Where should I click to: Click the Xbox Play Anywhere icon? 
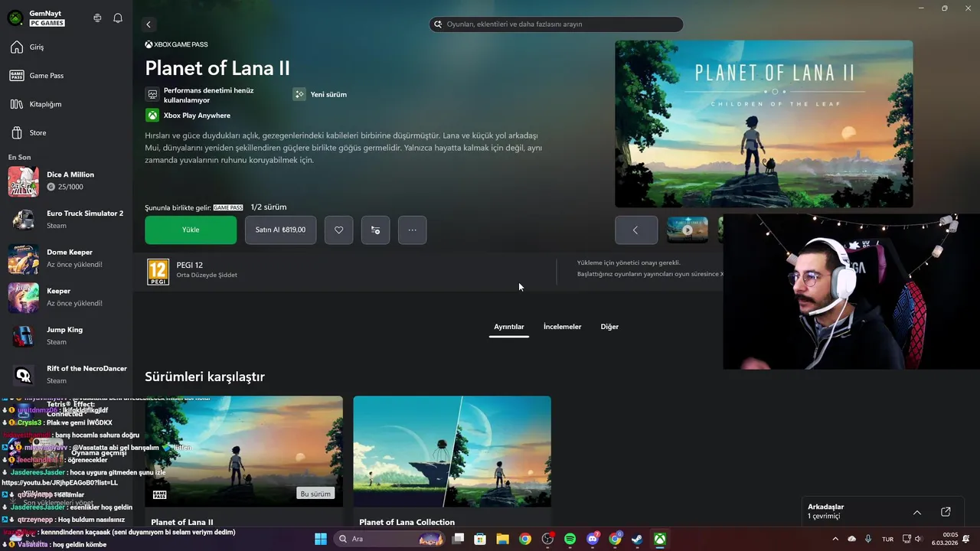tap(152, 116)
